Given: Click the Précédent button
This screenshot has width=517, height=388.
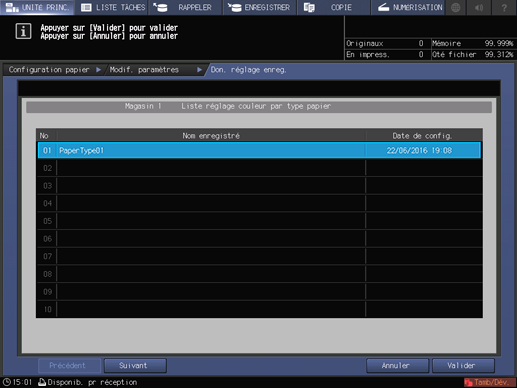Looking at the screenshot, I should (x=69, y=366).
